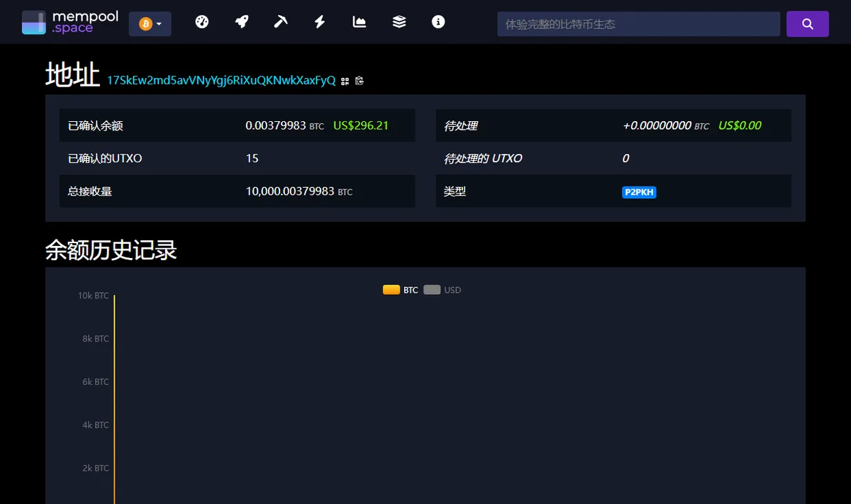Click the US$296.21 fiat amount
The height and width of the screenshot is (504, 851).
pyautogui.click(x=361, y=125)
